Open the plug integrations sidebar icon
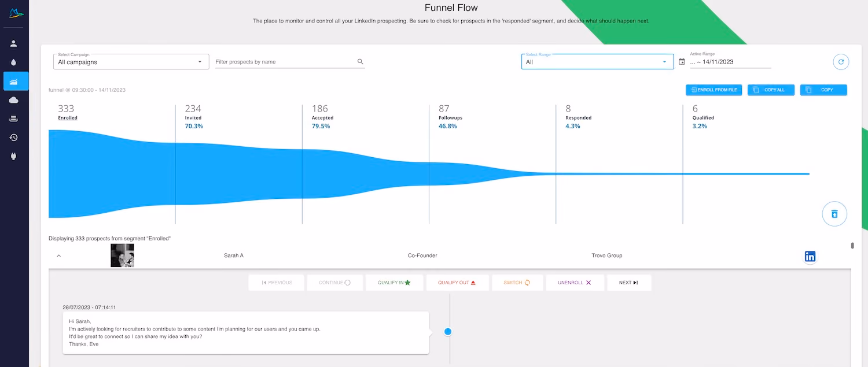 click(14, 156)
